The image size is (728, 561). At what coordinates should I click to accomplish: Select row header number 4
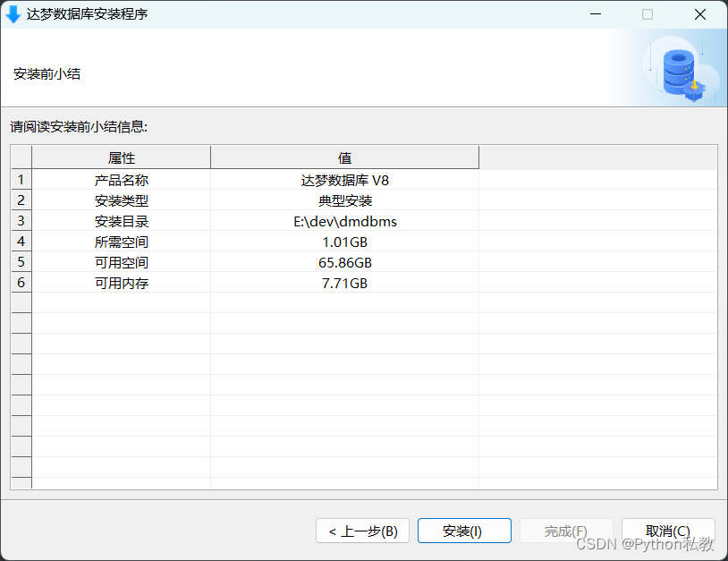[x=21, y=241]
